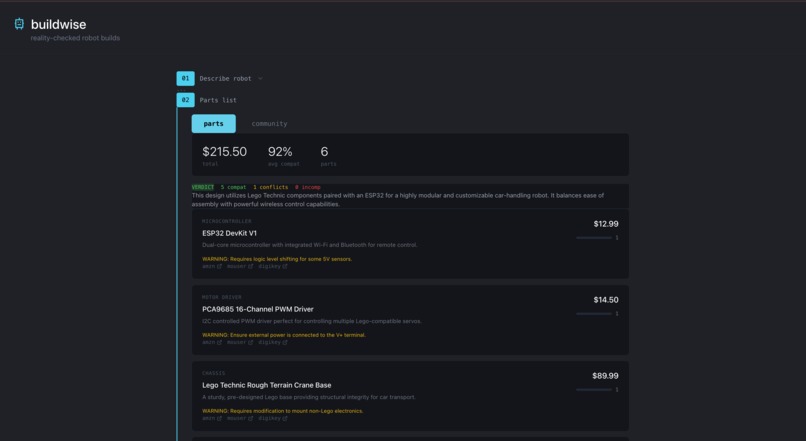Open ESP32 DevKit V1 part title

click(x=229, y=233)
